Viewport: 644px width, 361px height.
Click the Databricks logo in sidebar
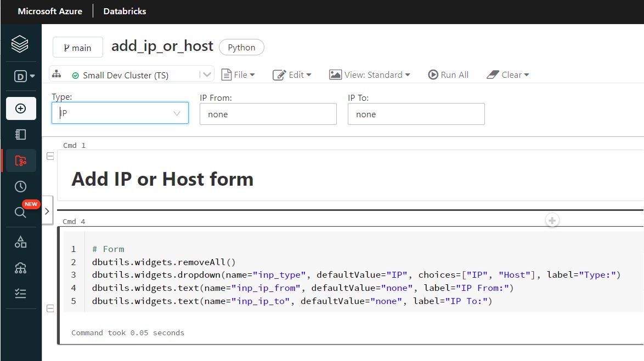20,44
